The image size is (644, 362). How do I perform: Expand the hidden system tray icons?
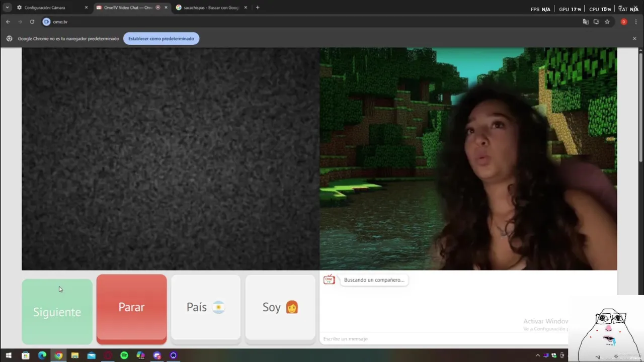point(538,355)
